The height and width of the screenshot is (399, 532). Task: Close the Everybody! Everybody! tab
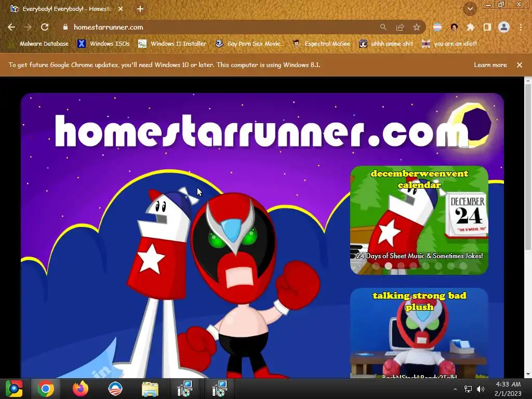(121, 9)
